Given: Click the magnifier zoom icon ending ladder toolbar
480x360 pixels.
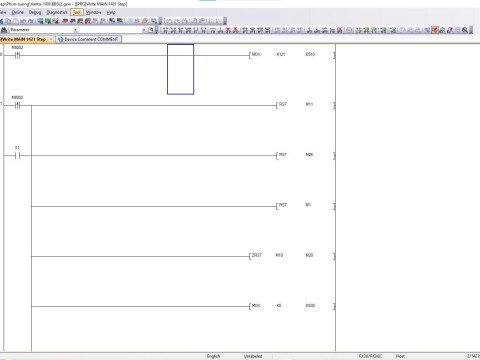Looking at the screenshot, I should [465, 30].
